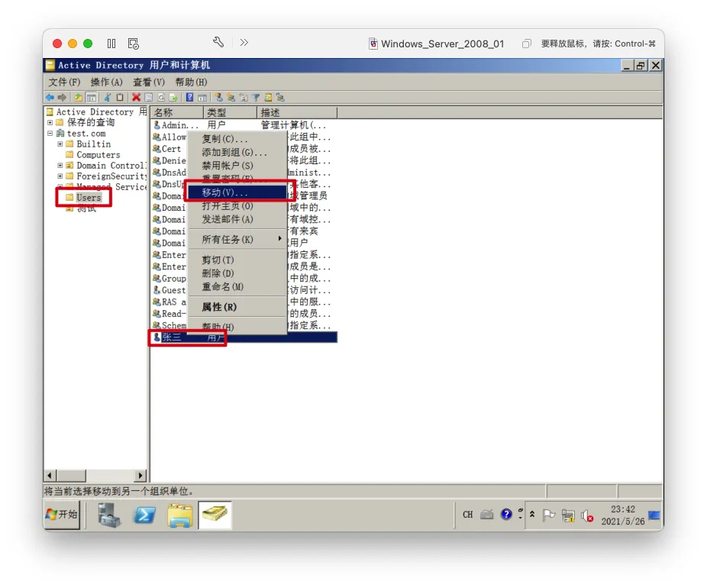
Task: Open the 查看(V) menu
Action: tap(149, 82)
